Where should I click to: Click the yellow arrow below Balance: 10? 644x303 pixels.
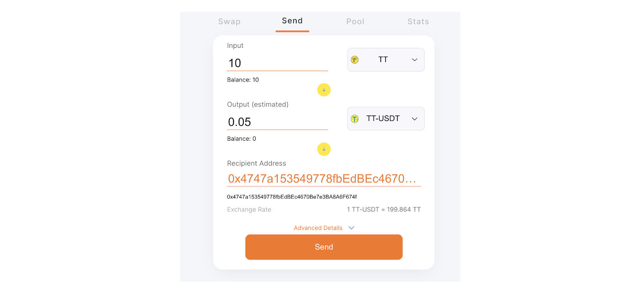click(324, 90)
